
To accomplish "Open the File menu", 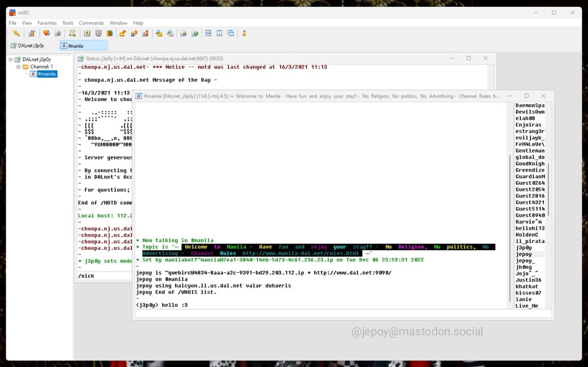I will tap(13, 23).
